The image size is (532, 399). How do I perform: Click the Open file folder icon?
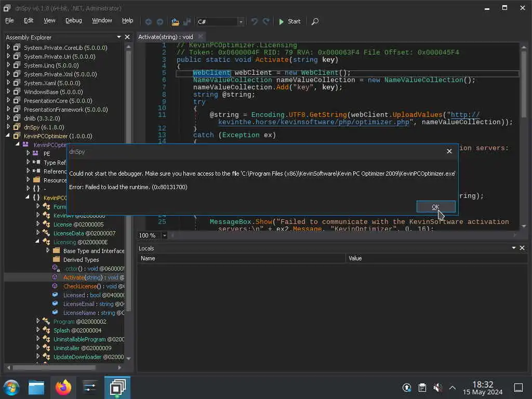coord(175,22)
